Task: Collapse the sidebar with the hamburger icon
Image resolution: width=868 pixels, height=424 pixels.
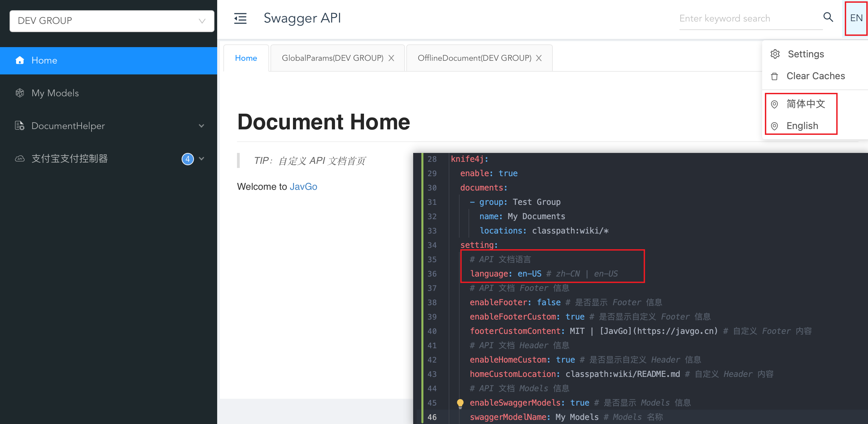Action: coord(240,18)
